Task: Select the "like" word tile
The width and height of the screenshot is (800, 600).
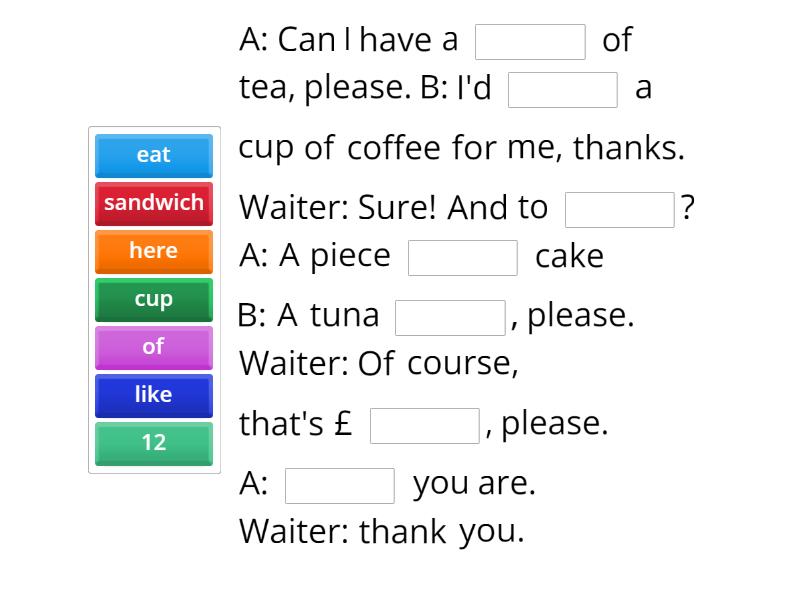Action: click(153, 395)
